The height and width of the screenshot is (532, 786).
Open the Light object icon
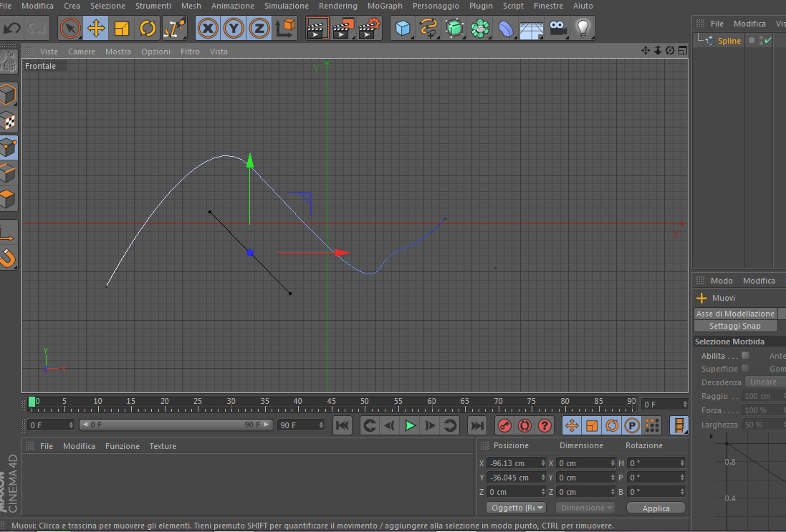click(x=583, y=29)
